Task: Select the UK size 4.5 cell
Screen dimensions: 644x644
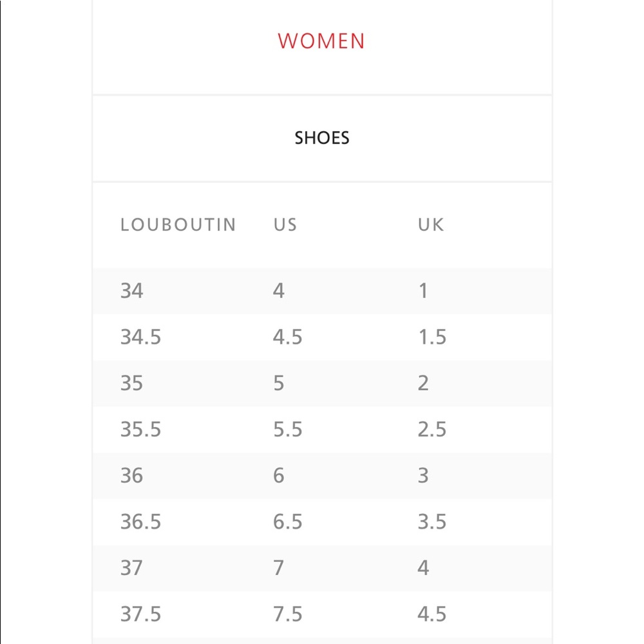Action: 432,614
